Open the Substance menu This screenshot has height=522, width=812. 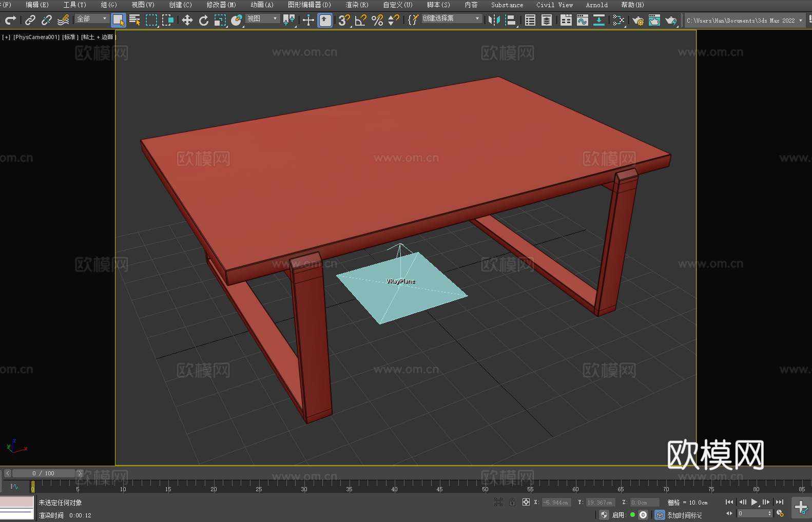(x=507, y=5)
